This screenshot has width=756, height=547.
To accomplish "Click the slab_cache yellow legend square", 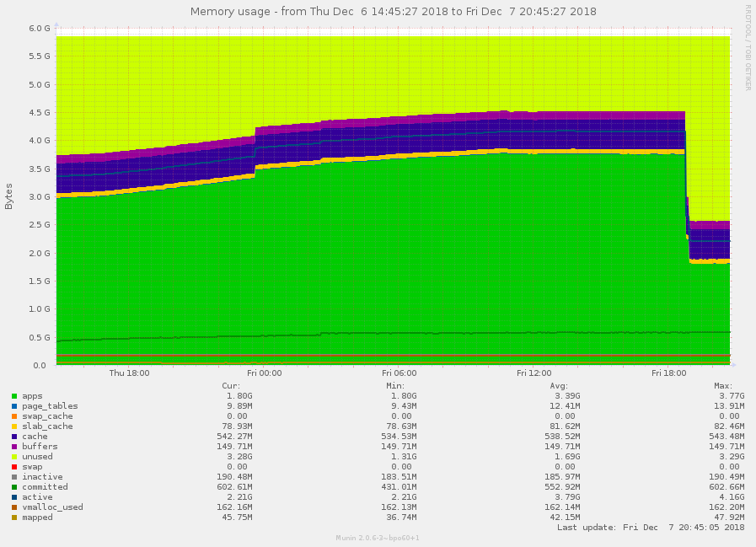I will pyautogui.click(x=14, y=426).
